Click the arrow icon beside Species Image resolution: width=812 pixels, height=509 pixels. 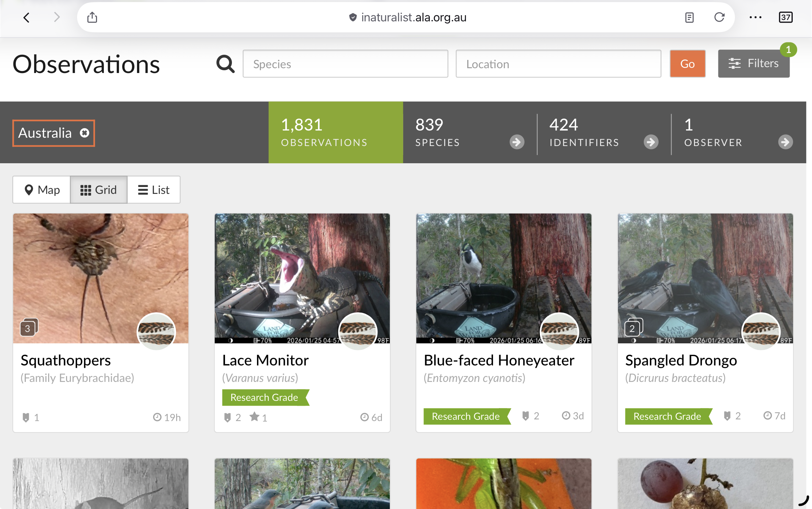517,142
